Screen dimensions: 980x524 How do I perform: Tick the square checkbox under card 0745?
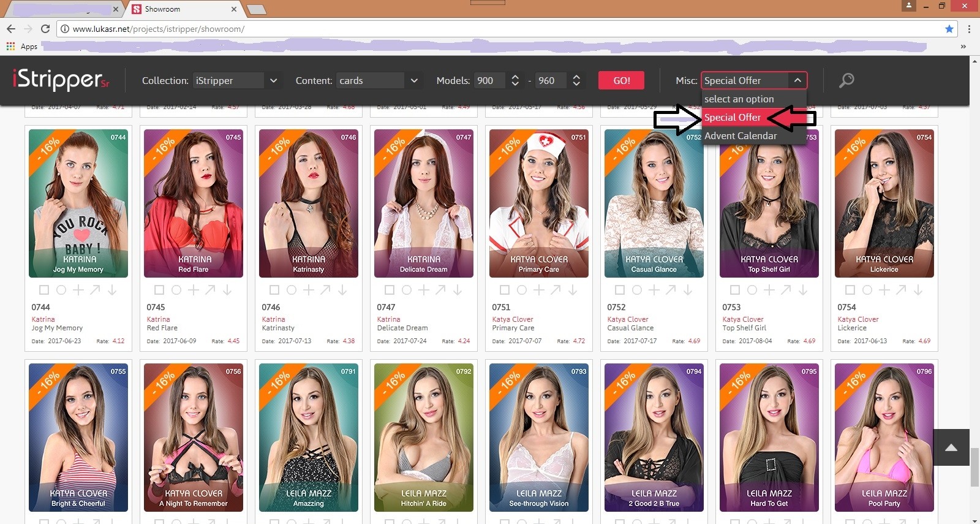159,290
